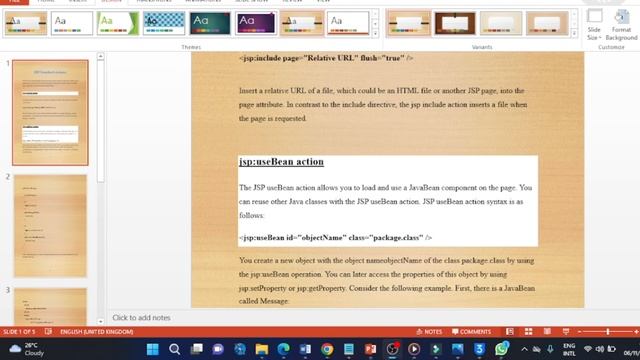Apply the dark purple theme
The height and width of the screenshot is (360, 640).
pyautogui.click(x=256, y=23)
